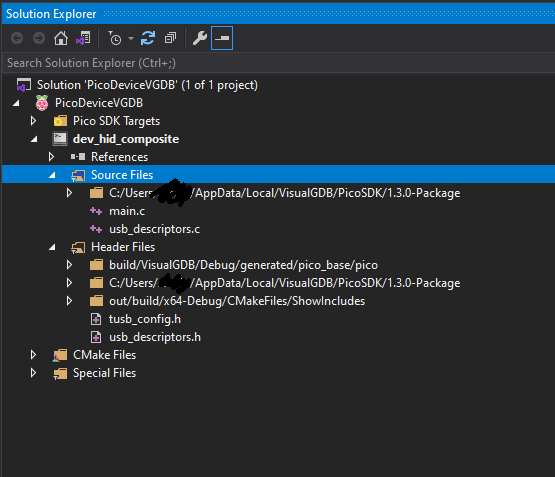Screen dimensions: 555x477
Task: Click folder icon of Header Files PicoSDK path
Action: [x=96, y=283]
